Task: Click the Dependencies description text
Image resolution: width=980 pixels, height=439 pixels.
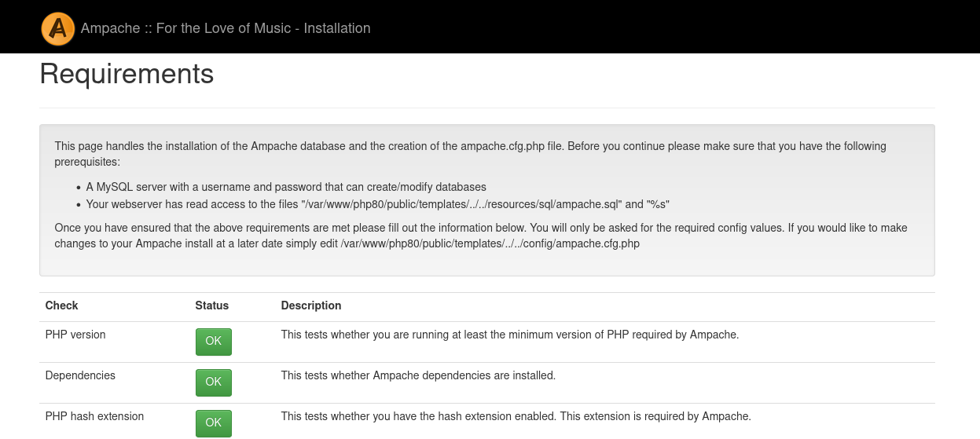Action: (x=418, y=375)
